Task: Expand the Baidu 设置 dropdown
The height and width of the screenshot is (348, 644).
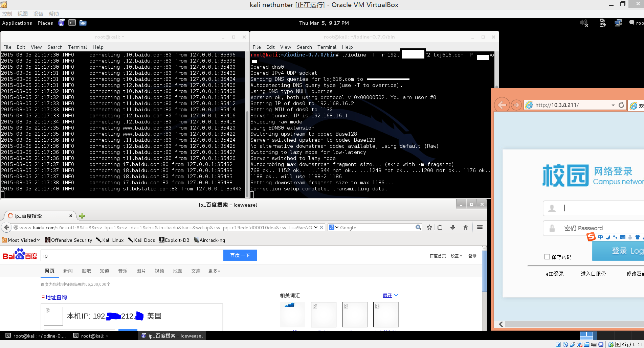Action: tap(457, 256)
